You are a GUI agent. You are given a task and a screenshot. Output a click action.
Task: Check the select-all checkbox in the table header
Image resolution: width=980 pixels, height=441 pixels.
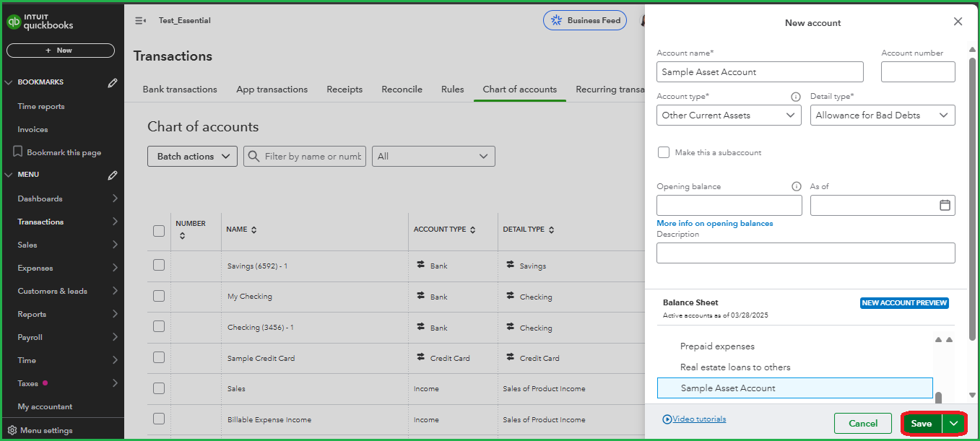(x=158, y=230)
